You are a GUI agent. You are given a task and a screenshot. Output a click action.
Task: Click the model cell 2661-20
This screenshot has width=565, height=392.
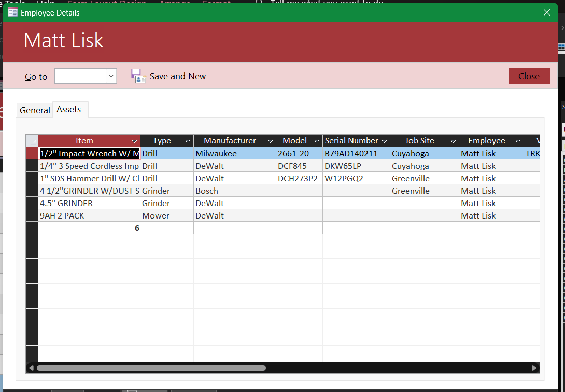click(x=300, y=154)
